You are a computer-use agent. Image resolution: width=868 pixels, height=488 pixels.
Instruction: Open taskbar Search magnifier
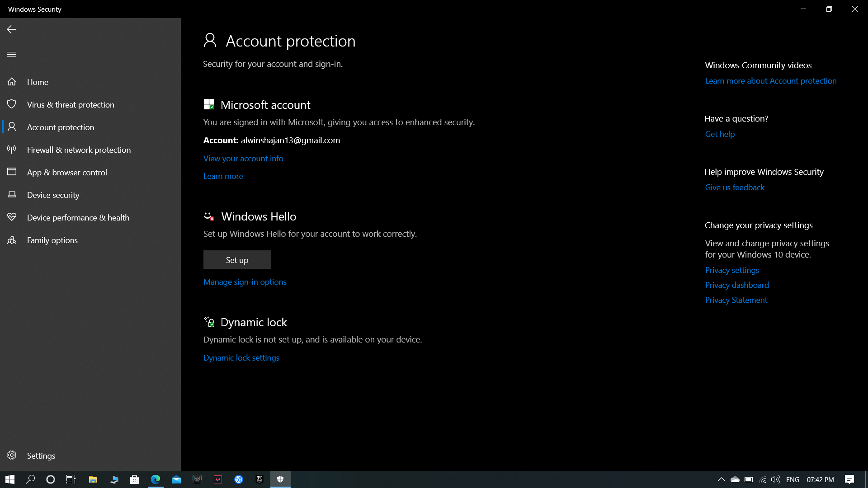(30, 479)
